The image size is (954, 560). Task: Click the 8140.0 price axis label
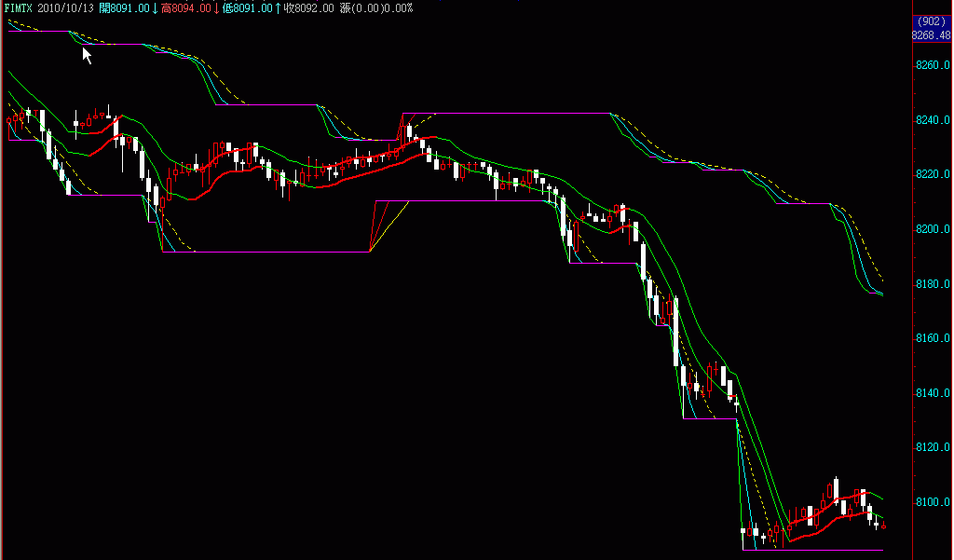[x=933, y=392]
